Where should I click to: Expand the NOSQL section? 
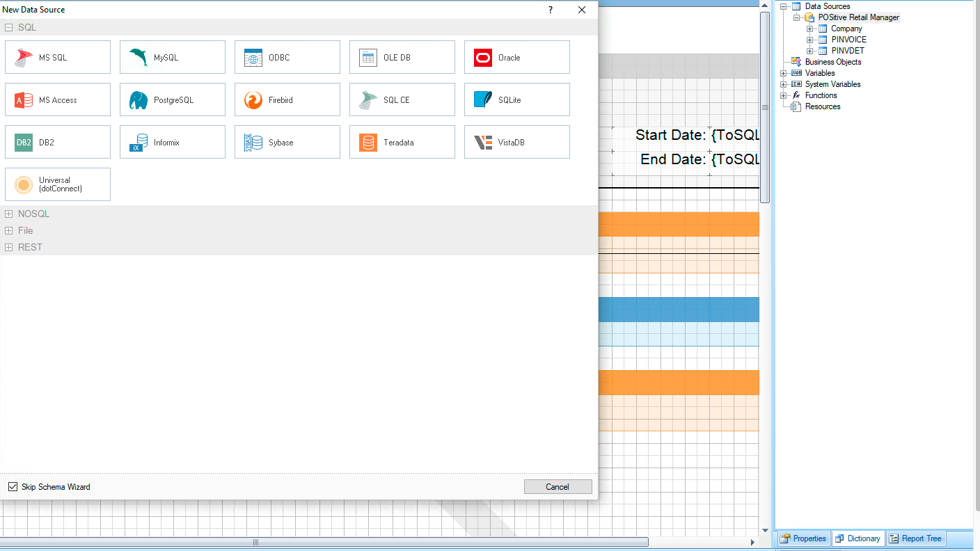[x=9, y=214]
